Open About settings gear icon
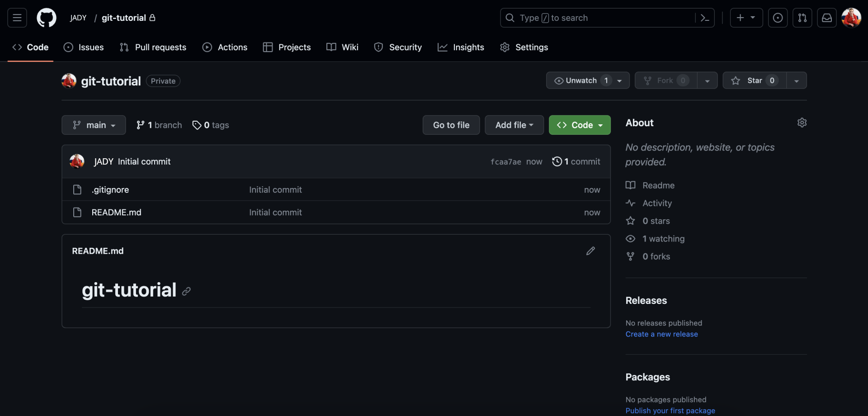 802,123
